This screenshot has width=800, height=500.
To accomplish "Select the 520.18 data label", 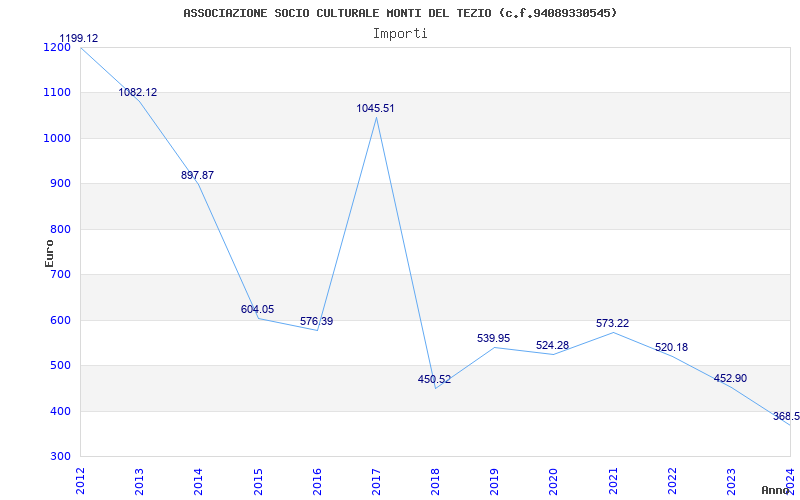I will point(671,347).
